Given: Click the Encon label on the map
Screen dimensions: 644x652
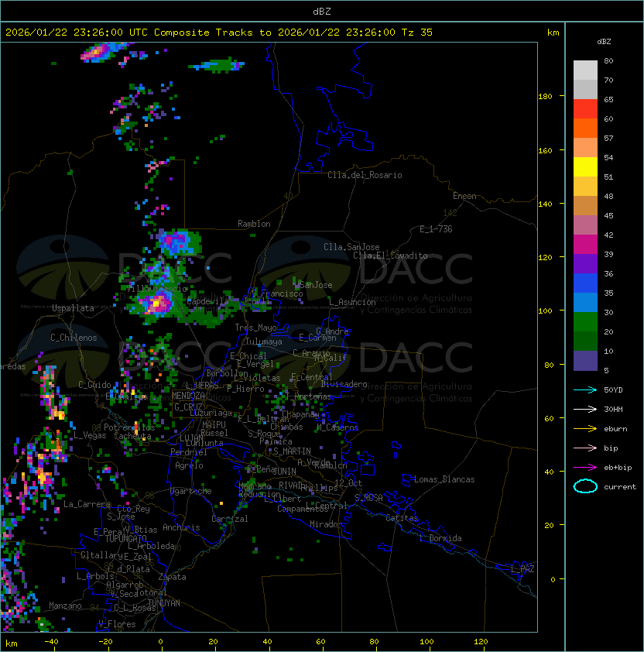Looking at the screenshot, I should click(x=464, y=196).
